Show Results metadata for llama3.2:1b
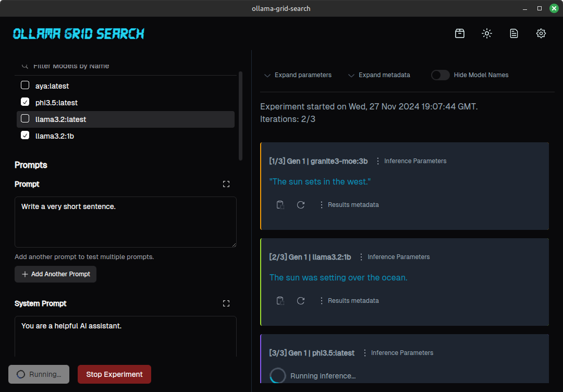The image size is (563, 392). 349,300
